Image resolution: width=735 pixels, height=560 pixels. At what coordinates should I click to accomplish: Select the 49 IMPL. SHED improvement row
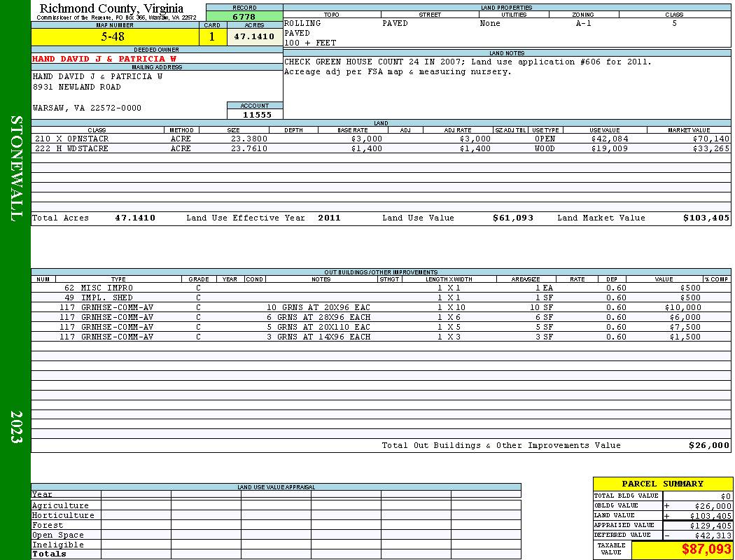click(381, 297)
